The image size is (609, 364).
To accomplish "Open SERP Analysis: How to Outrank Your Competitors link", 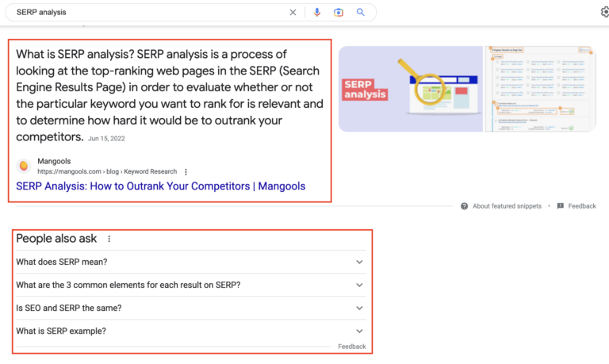I will 160,186.
